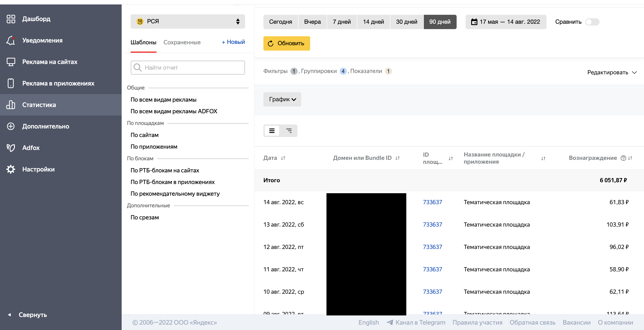
Task: Switch to Сохраненные tab
Action: (182, 42)
